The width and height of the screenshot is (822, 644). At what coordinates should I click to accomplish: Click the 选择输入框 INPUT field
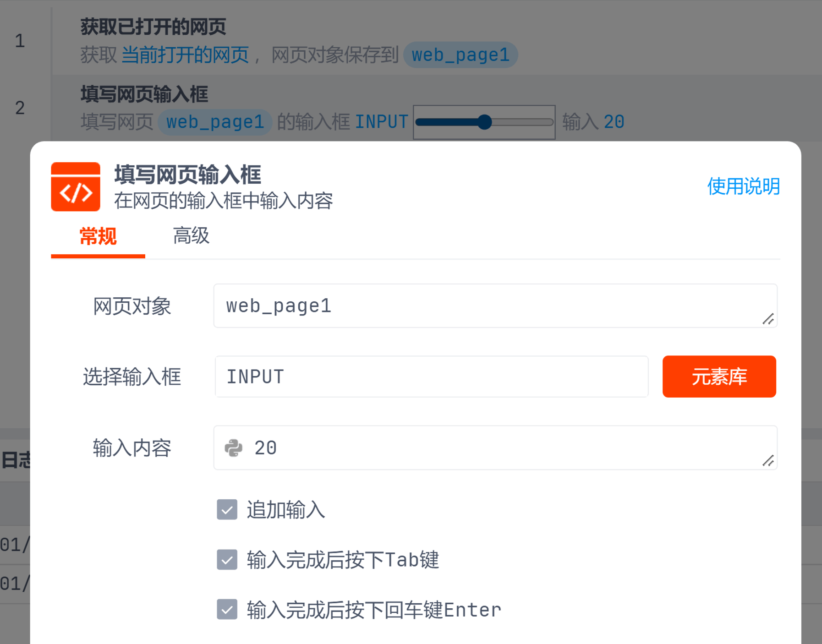pos(431,377)
